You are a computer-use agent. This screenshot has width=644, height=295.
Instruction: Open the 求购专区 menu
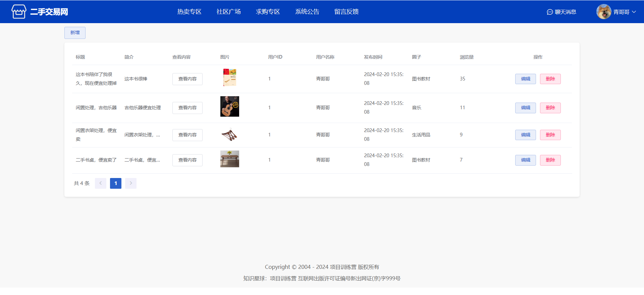point(268,12)
